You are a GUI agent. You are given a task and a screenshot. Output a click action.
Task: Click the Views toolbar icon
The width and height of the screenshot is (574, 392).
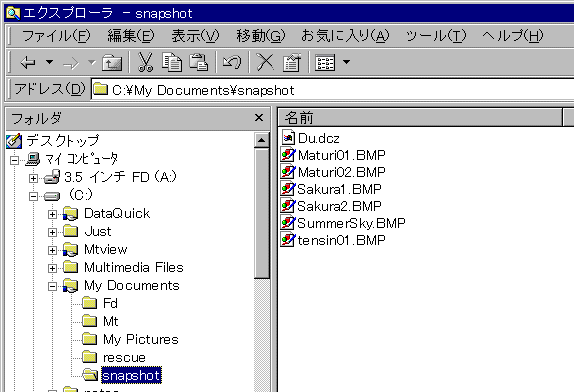pyautogui.click(x=325, y=63)
